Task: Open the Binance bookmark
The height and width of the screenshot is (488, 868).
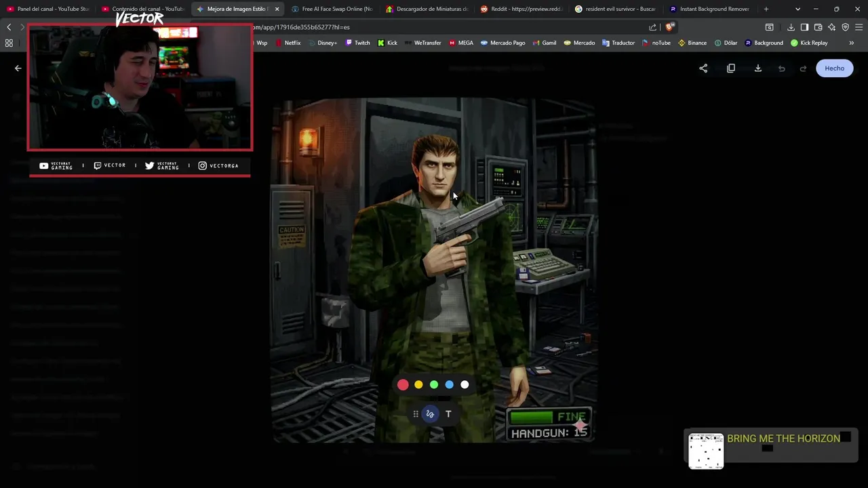Action: tap(692, 43)
